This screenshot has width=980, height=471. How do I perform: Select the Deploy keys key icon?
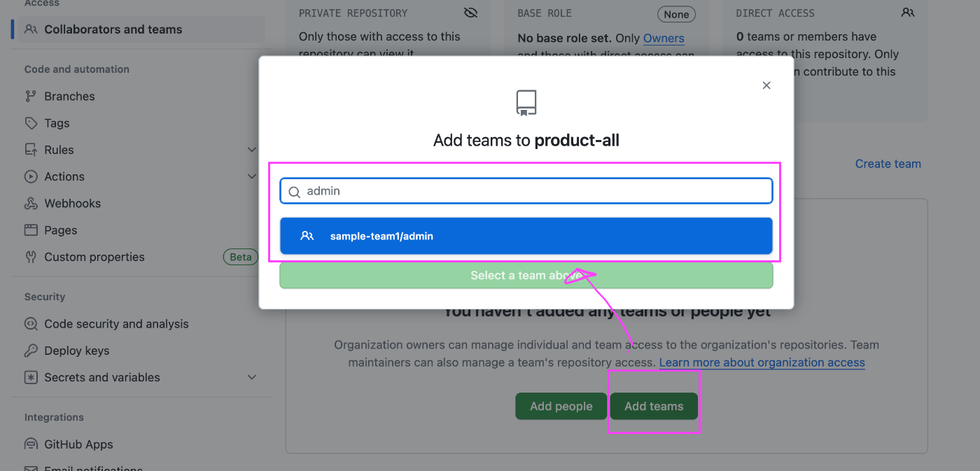[31, 350]
